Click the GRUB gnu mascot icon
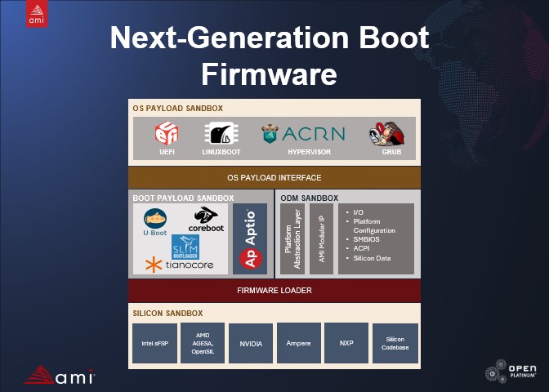This screenshot has width=549, height=392. click(386, 134)
